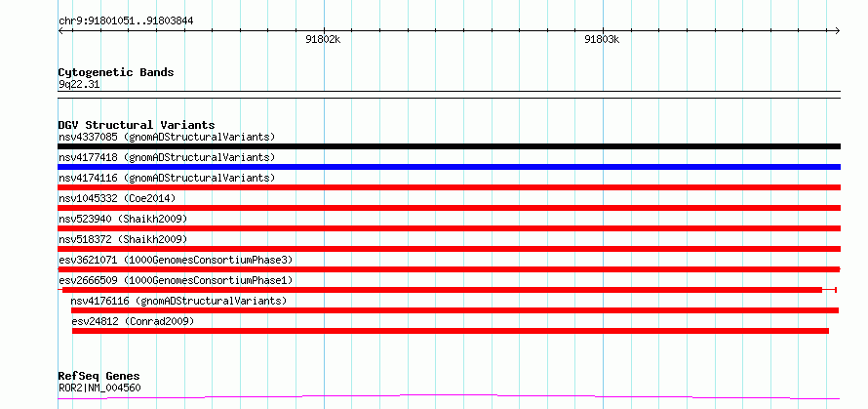This screenshot has width=868, height=409.
Task: Click the 9q22.31 band label
Action: 79,85
